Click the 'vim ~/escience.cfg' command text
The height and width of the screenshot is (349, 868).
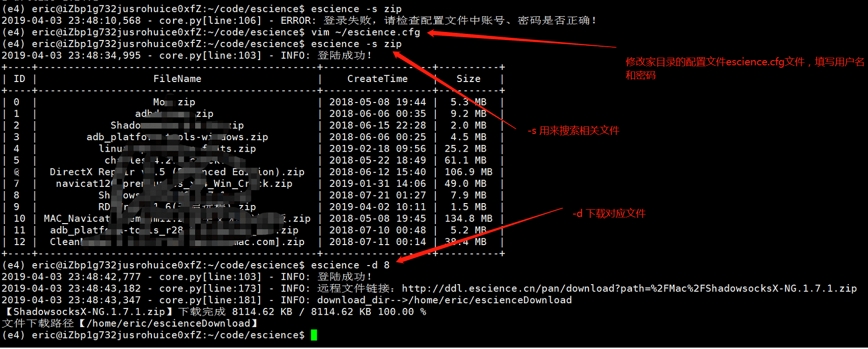pos(366,32)
